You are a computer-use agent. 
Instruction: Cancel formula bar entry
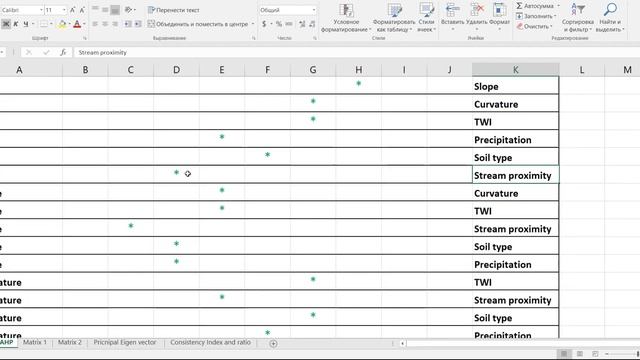pos(29,52)
